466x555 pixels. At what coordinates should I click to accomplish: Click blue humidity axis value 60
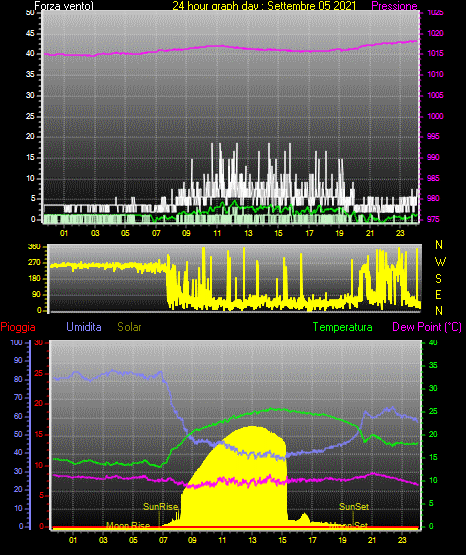tap(18, 416)
